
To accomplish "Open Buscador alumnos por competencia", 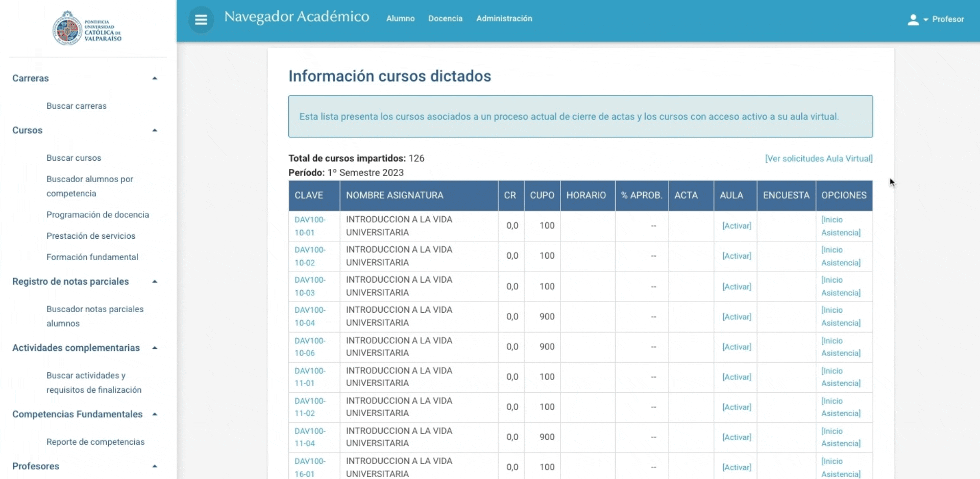I will (x=90, y=186).
